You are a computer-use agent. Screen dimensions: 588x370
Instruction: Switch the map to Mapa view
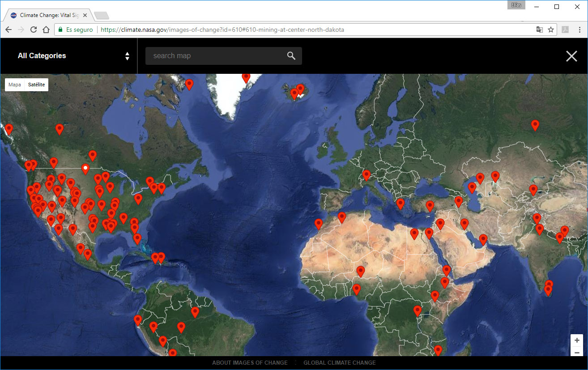[14, 85]
